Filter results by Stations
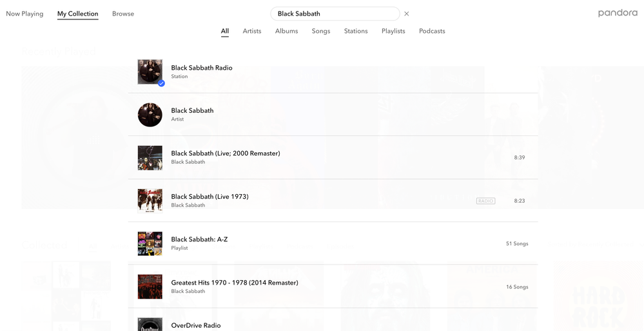The height and width of the screenshot is (331, 644). tap(356, 31)
